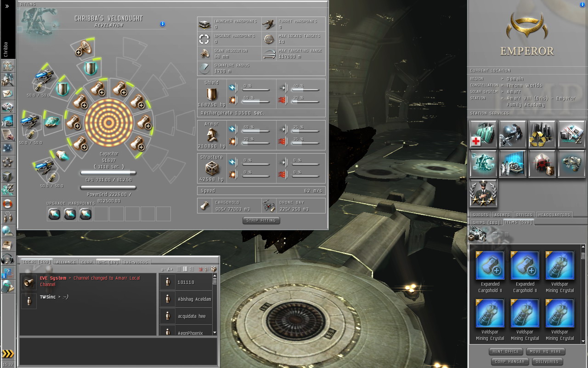Click the life ring icon in sidebar
Viewport: 588px width, 368px height.
pos(7,204)
